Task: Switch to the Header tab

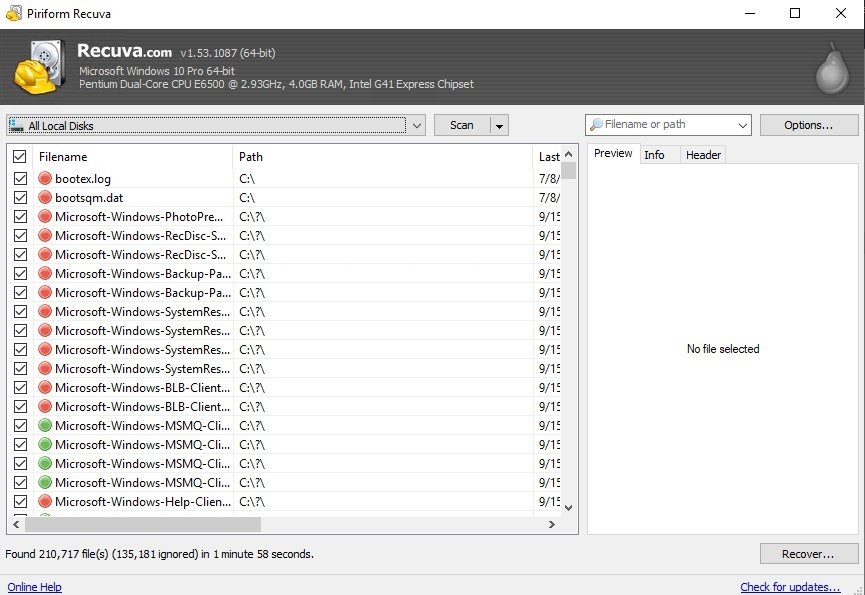Action: pos(703,155)
